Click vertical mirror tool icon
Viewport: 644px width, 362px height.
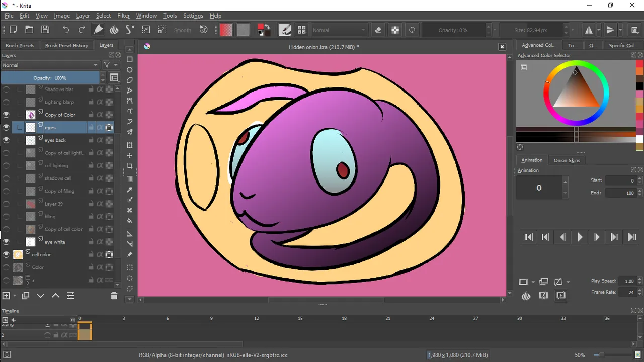610,30
